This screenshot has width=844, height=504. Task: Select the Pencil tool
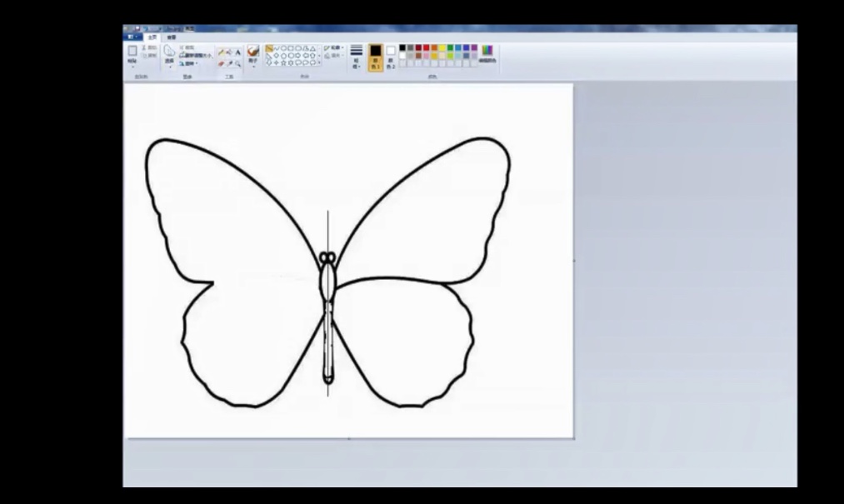tap(221, 52)
